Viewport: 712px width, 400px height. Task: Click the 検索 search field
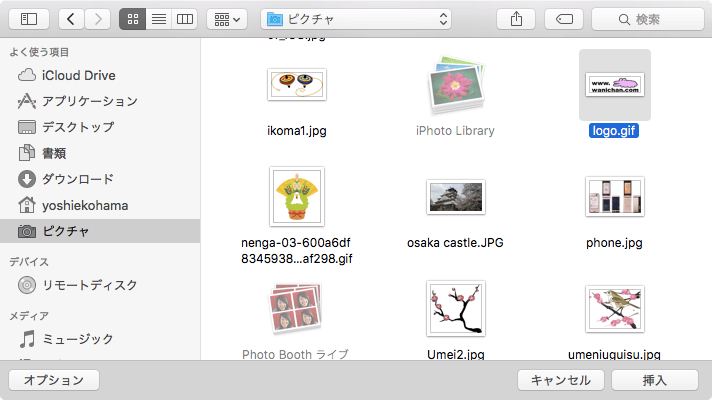coord(647,18)
